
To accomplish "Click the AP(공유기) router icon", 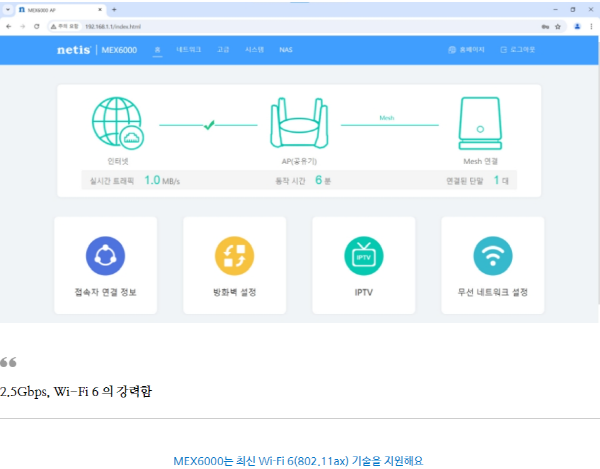I will [299, 123].
